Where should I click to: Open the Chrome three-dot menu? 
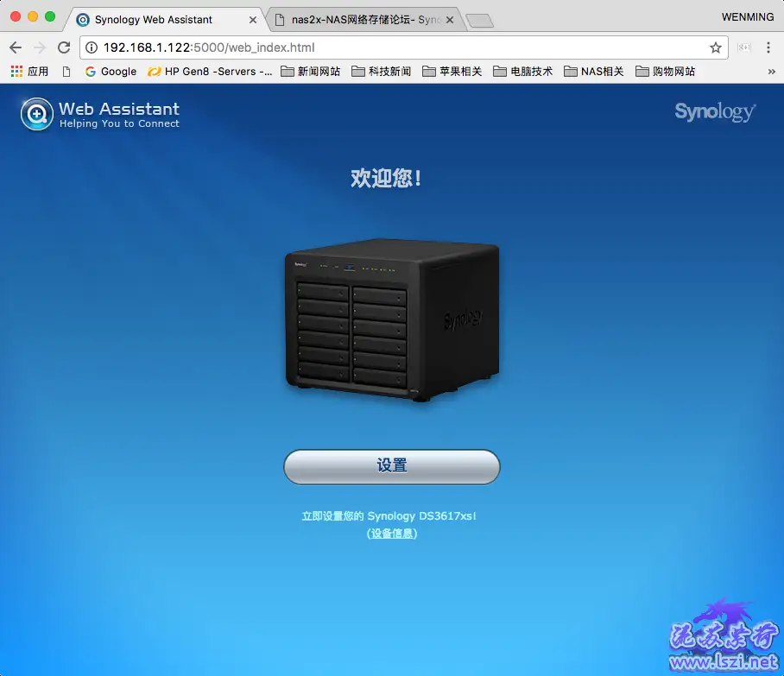(768, 47)
